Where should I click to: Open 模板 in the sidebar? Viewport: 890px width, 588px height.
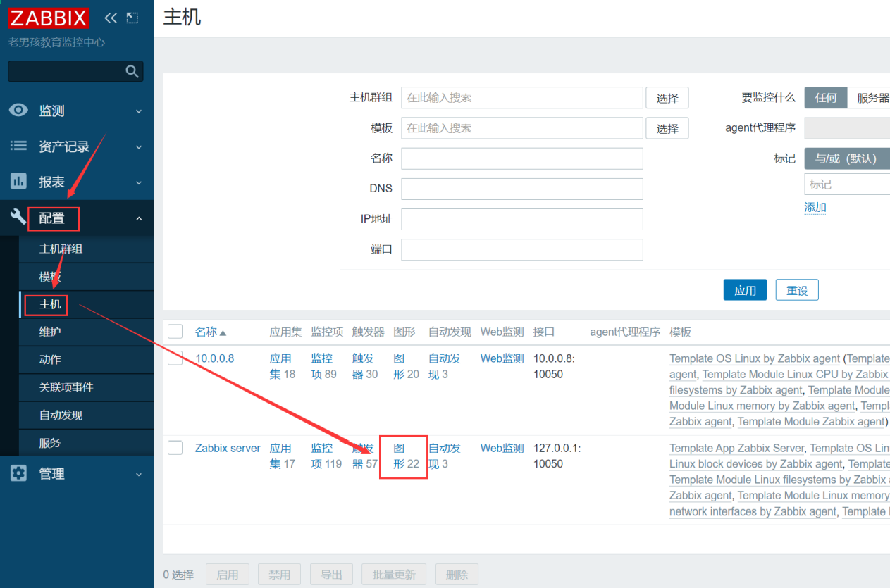click(87, 277)
